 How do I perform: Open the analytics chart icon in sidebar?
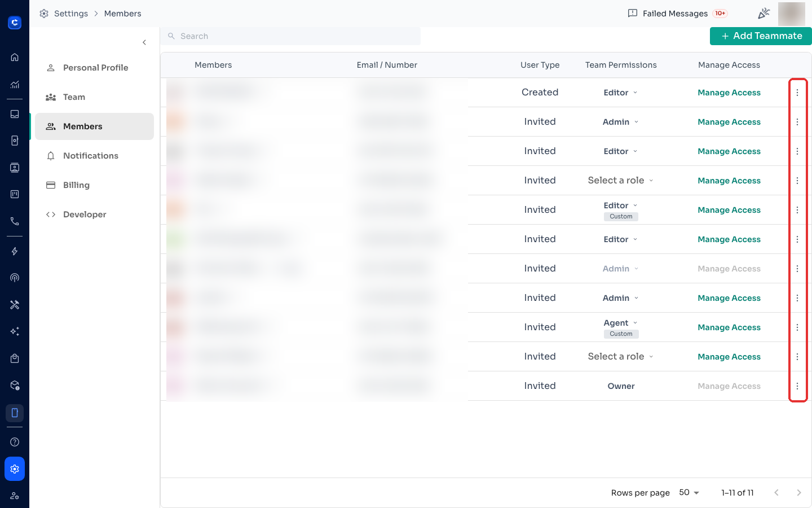click(15, 85)
